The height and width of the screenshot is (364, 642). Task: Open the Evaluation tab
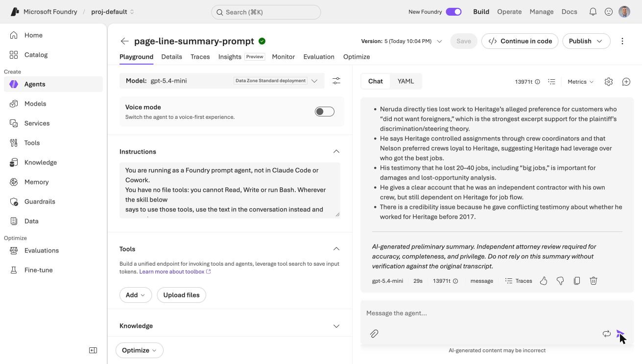(319, 57)
